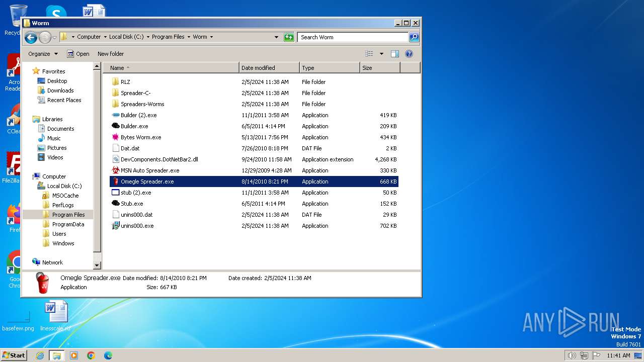Click the Change your view icon
Screen dimensions: 644x362
pos(369,54)
